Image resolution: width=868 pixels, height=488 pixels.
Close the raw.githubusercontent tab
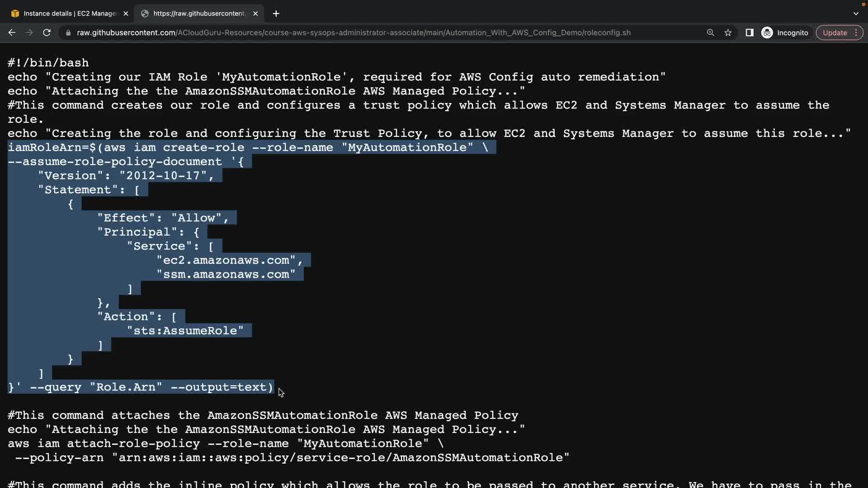click(255, 14)
